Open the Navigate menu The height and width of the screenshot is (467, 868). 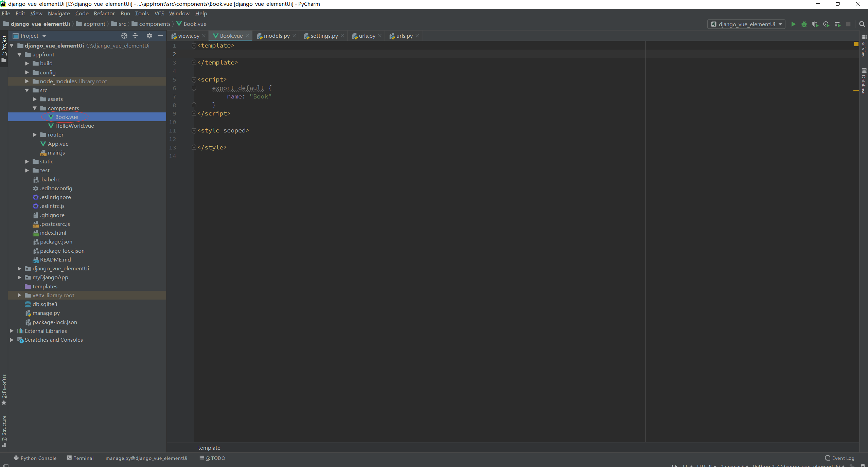(59, 13)
